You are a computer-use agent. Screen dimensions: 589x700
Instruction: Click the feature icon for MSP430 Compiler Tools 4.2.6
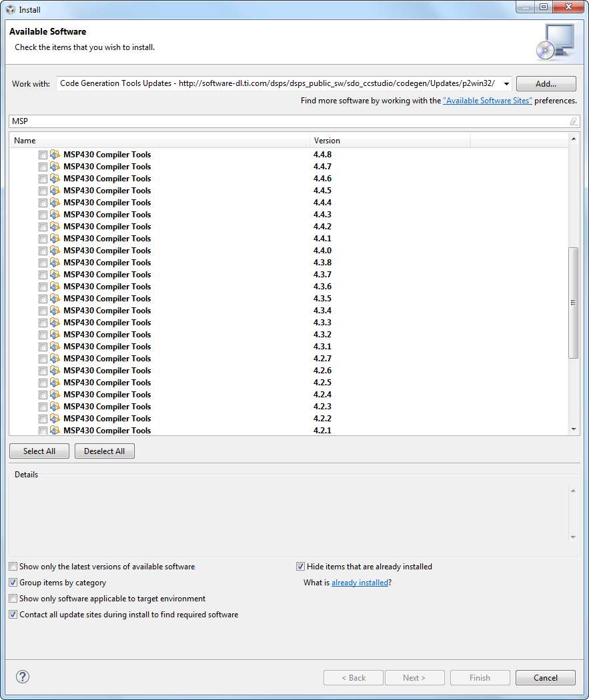coord(55,371)
